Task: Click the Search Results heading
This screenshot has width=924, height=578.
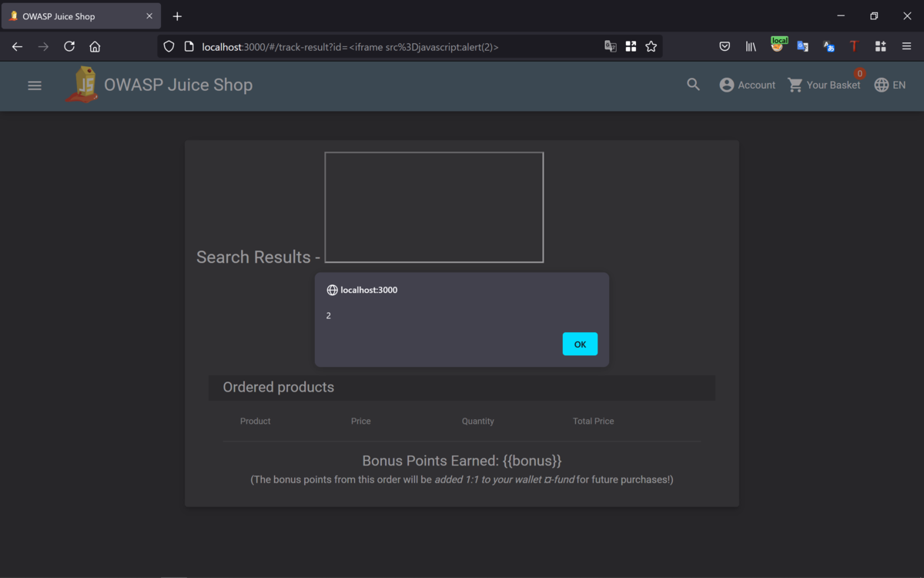Action: 259,257
